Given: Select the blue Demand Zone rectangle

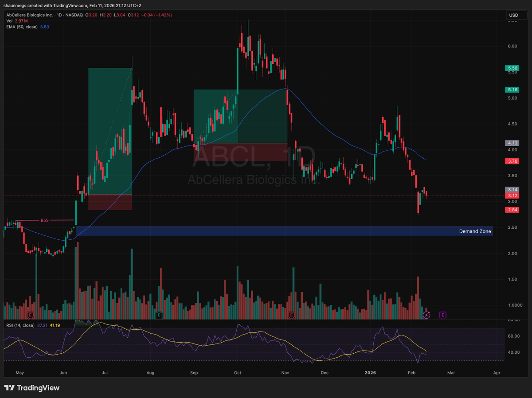Looking at the screenshot, I should [x=284, y=231].
